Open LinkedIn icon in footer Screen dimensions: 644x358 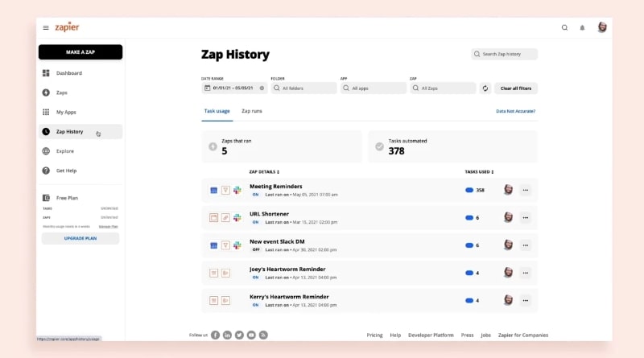(227, 335)
